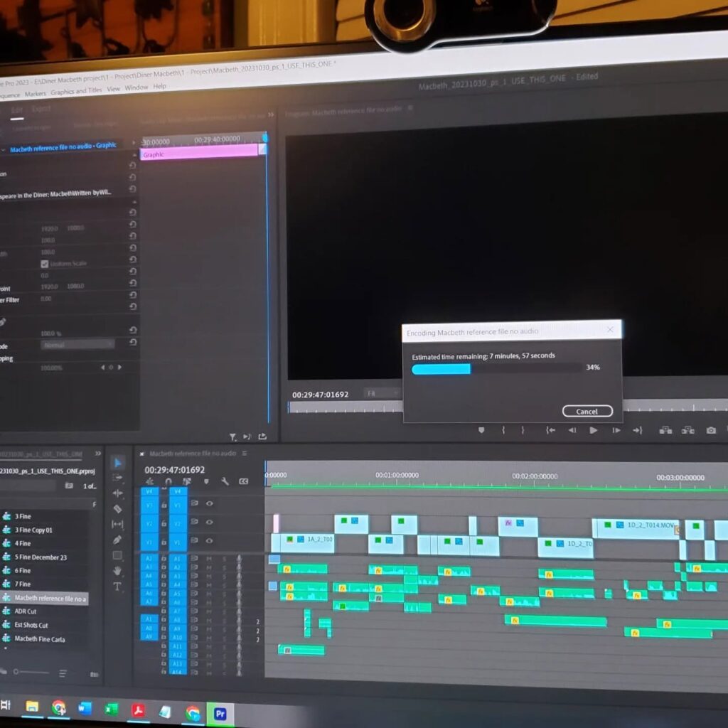Open Adobe Acrobat from the taskbar
The image size is (728, 728).
point(138,710)
